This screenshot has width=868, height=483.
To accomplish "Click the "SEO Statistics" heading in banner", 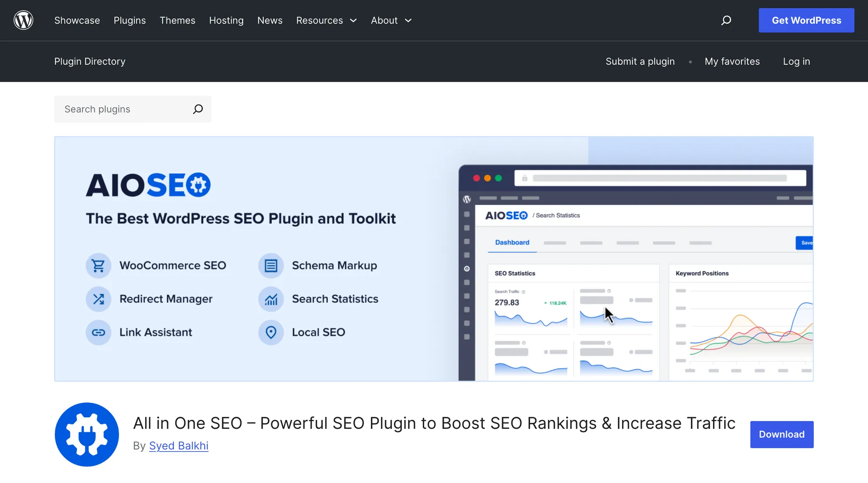I will click(x=515, y=274).
